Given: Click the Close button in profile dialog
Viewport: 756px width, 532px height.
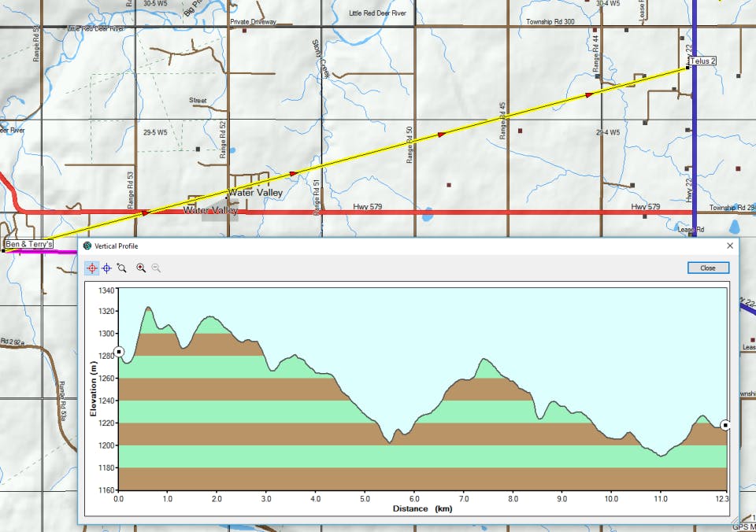Looking at the screenshot, I should (708, 268).
